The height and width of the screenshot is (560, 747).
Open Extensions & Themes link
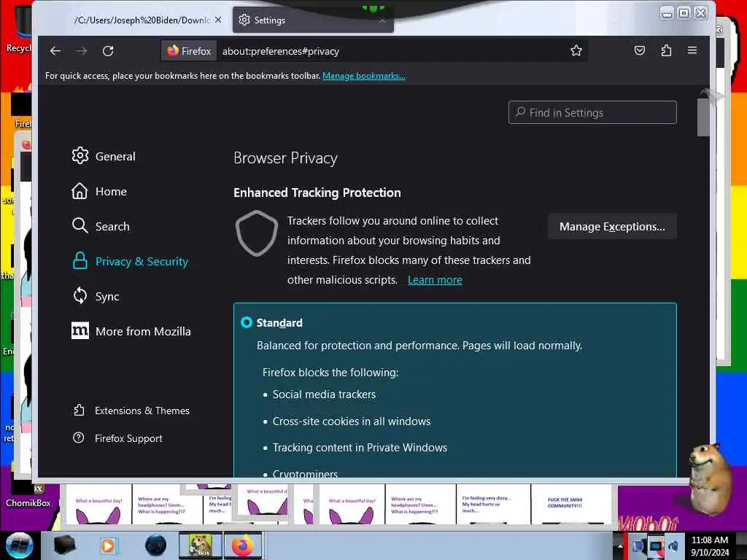(x=131, y=411)
